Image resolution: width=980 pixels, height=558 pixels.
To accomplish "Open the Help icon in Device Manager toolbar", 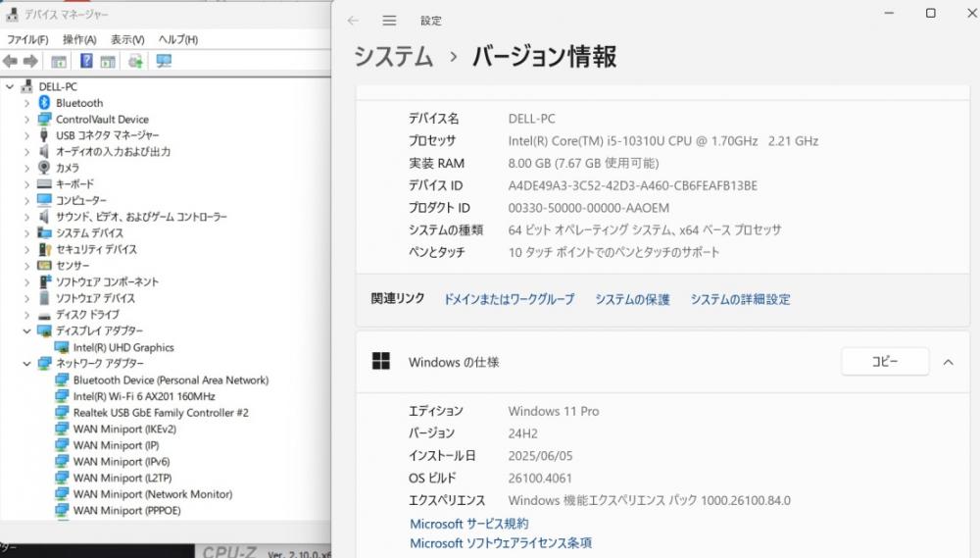I will pyautogui.click(x=86, y=61).
